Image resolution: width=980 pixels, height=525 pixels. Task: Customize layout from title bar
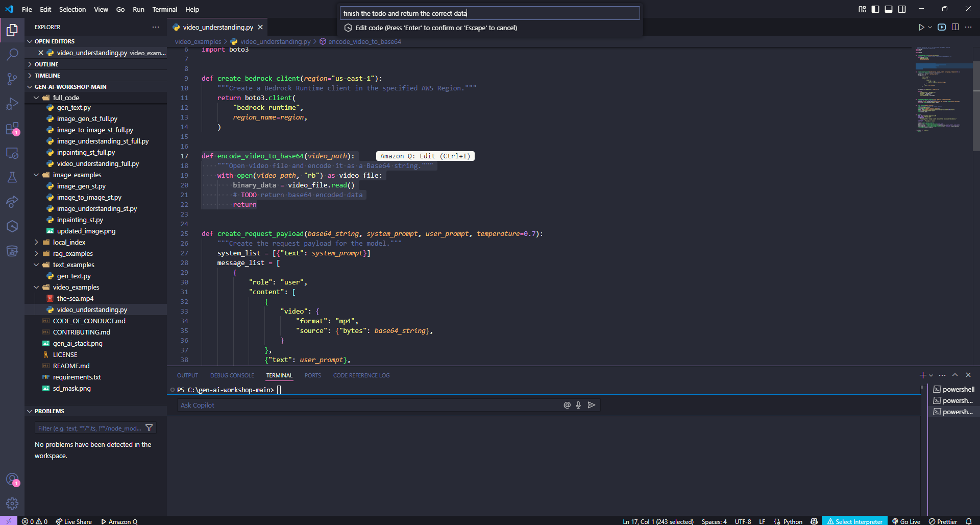click(x=862, y=9)
